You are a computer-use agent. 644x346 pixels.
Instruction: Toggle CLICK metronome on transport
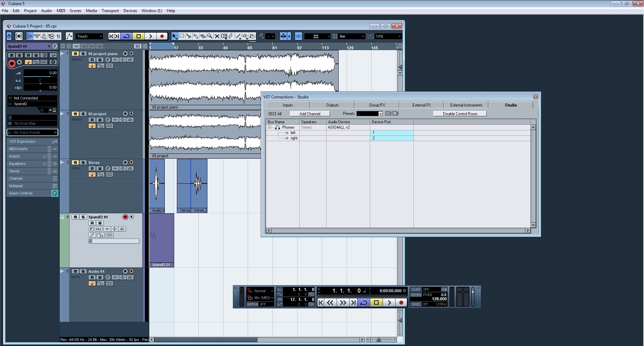coord(416,290)
